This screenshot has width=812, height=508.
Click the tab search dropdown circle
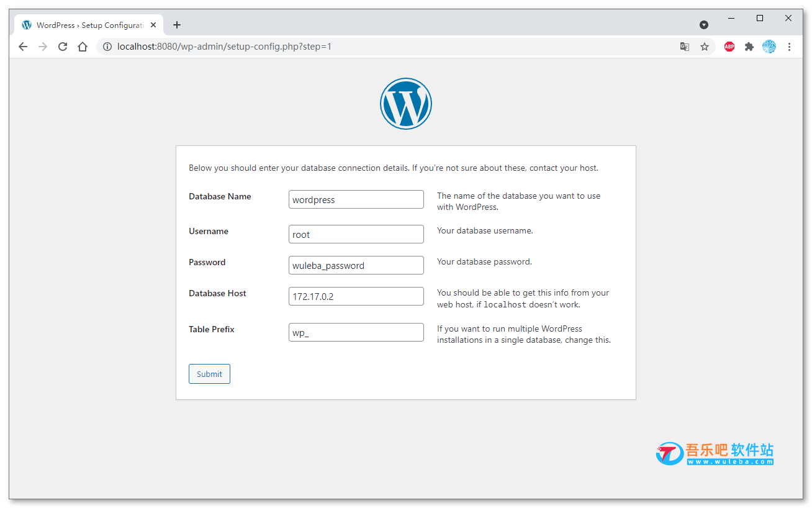point(704,25)
